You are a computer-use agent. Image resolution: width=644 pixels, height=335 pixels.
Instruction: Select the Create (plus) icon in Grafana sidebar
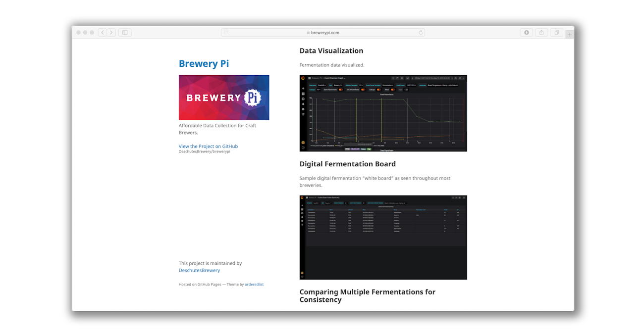[303, 89]
